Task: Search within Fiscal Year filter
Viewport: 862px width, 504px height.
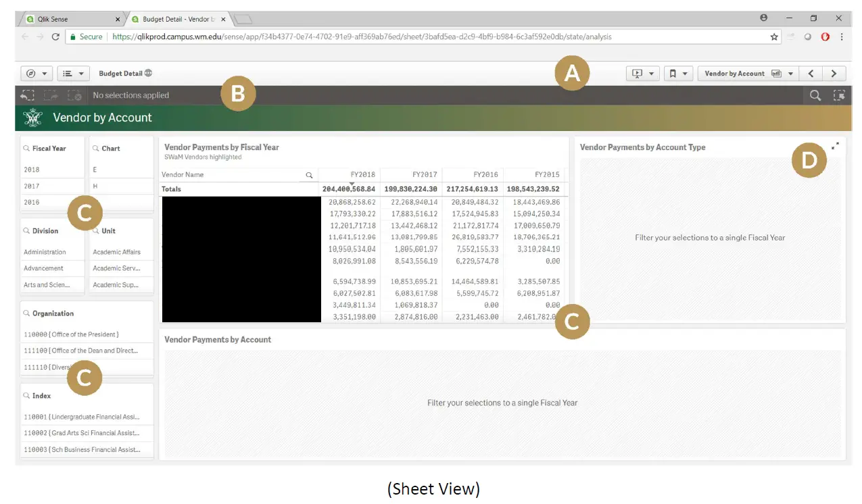Action: click(26, 149)
